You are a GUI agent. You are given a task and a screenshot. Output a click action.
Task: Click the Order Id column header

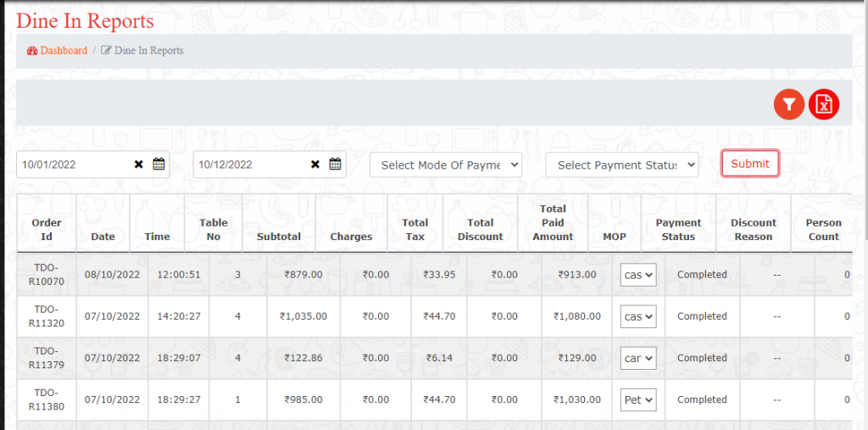pos(47,230)
